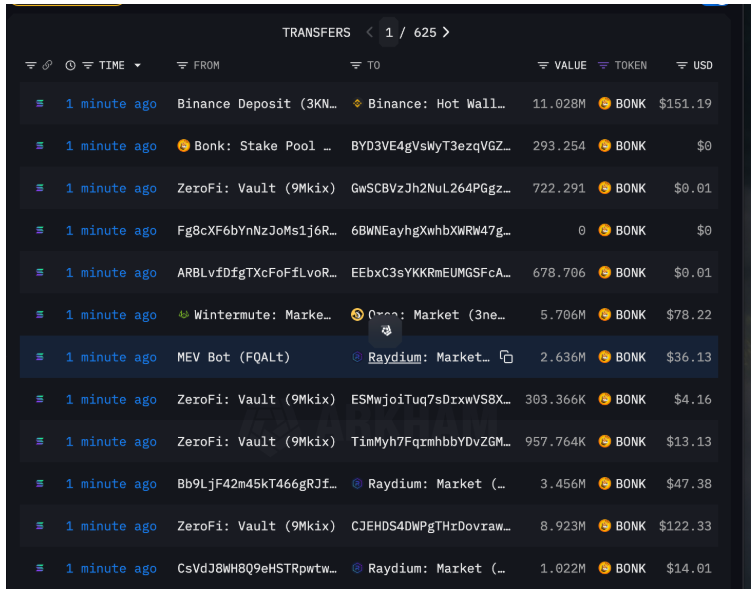756x596 pixels.
Task: Open Solana transaction icon in Wintermute row
Action: click(40, 315)
